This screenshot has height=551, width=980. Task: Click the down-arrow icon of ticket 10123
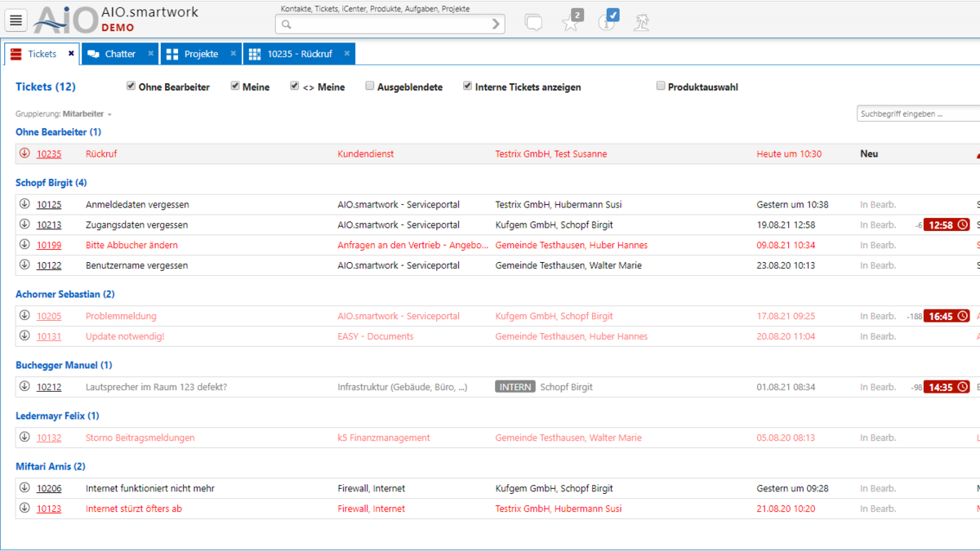(24, 509)
